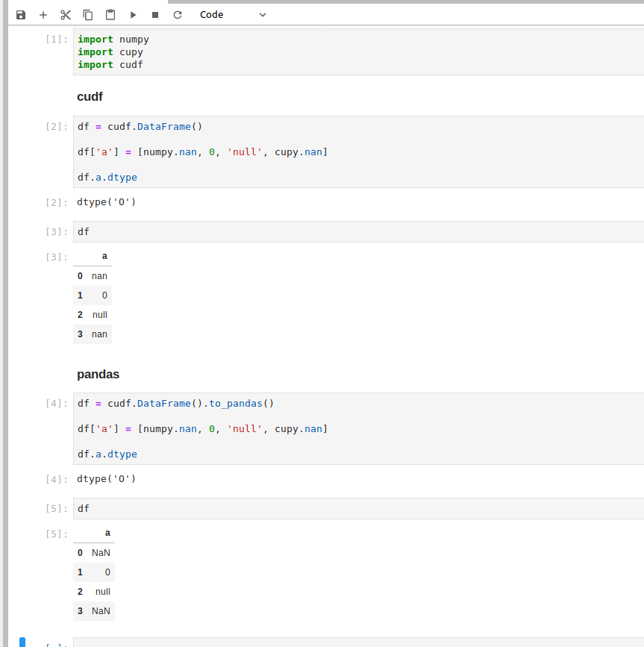Paste cell from the clipboard
This screenshot has width=644, height=647.
[x=110, y=15]
